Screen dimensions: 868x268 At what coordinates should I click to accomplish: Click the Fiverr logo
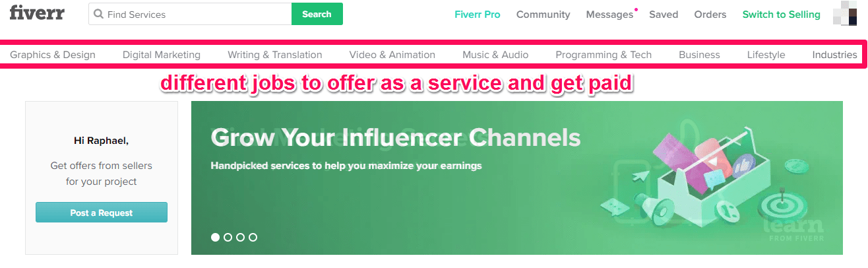coord(37,13)
